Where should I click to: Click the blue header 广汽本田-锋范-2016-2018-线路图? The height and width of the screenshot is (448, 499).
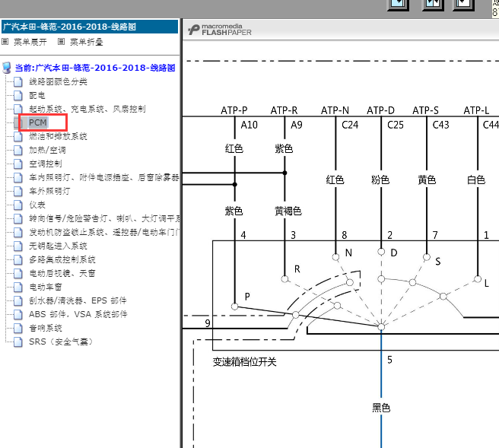(x=90, y=27)
